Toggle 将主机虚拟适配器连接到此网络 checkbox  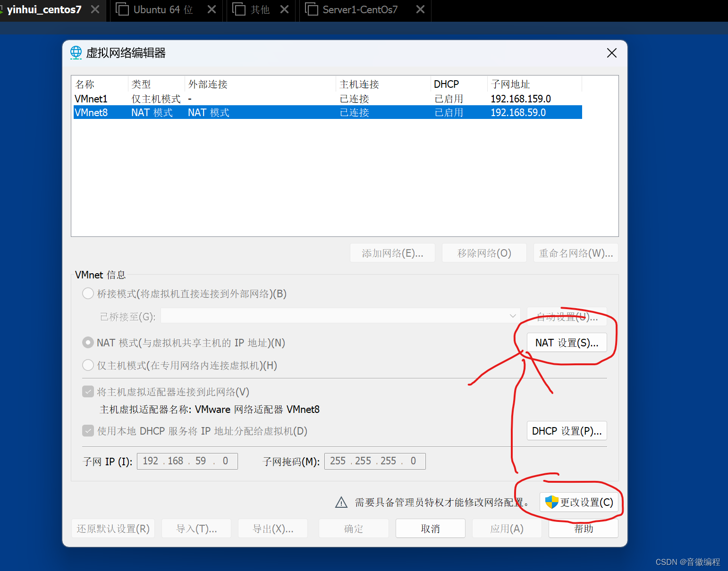[x=88, y=392]
